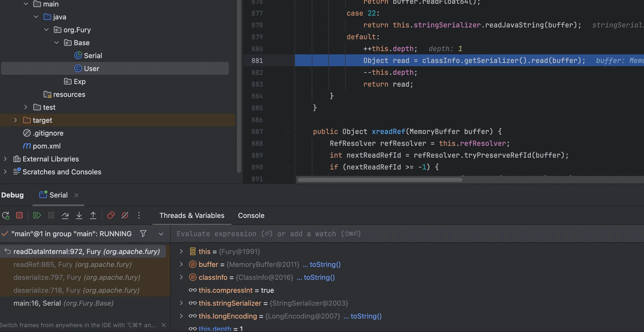This screenshot has height=332, width=644.
Task: Click the Rerun debug icon
Action: [x=6, y=216]
